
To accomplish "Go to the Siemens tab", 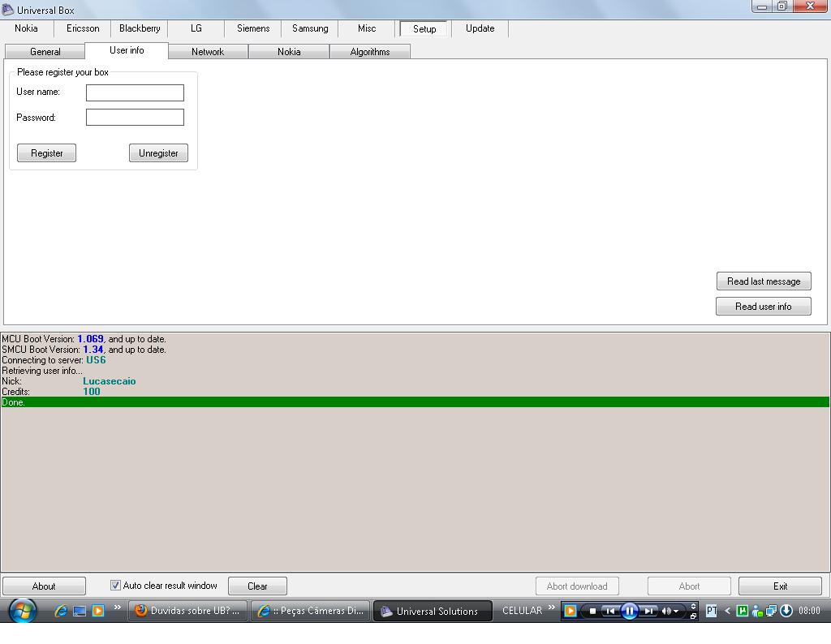I will pyautogui.click(x=253, y=28).
